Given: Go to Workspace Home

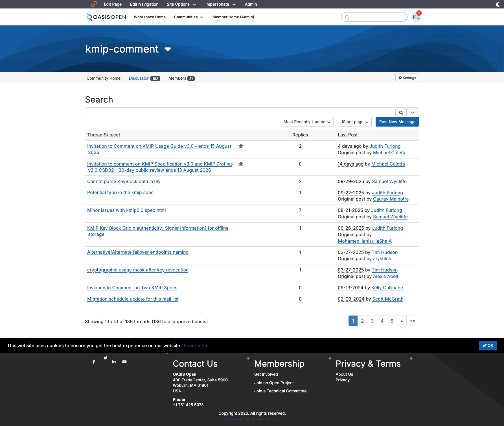Looking at the screenshot, I should click(x=150, y=17).
